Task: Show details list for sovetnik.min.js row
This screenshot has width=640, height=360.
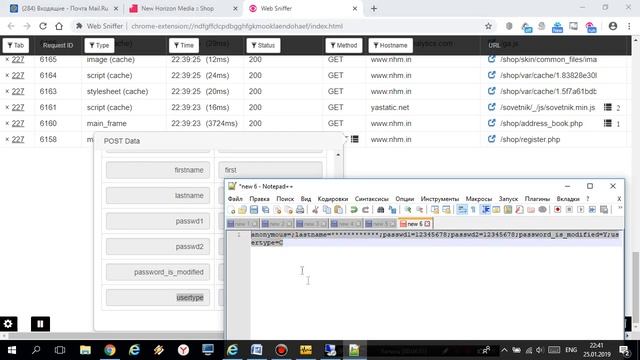Action: [x=608, y=107]
